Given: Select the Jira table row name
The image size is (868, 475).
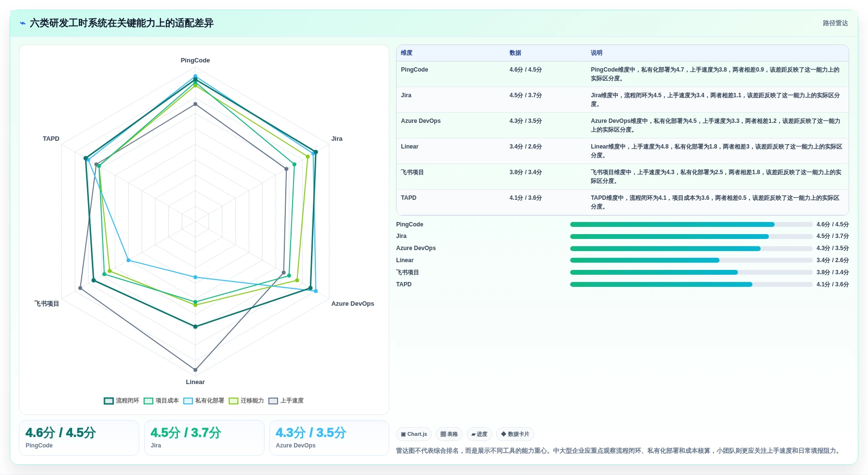Looking at the screenshot, I should (406, 95).
